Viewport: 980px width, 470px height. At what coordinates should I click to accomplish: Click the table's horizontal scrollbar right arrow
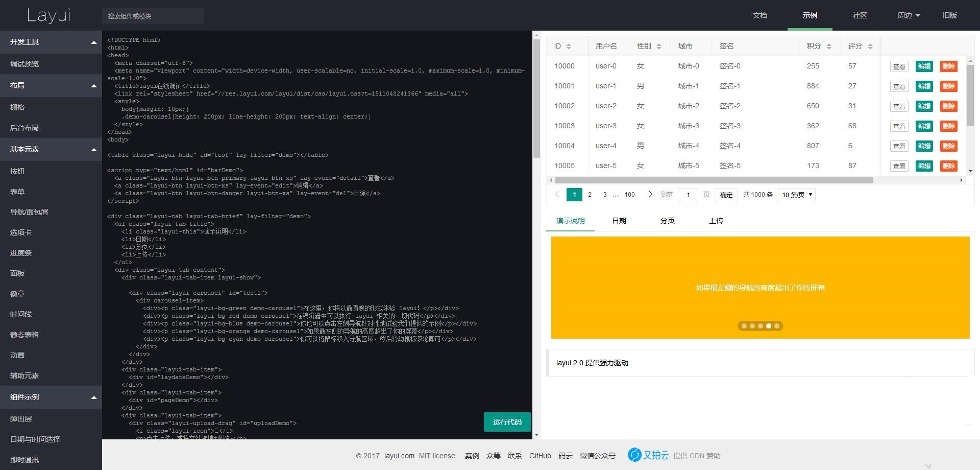pyautogui.click(x=961, y=180)
